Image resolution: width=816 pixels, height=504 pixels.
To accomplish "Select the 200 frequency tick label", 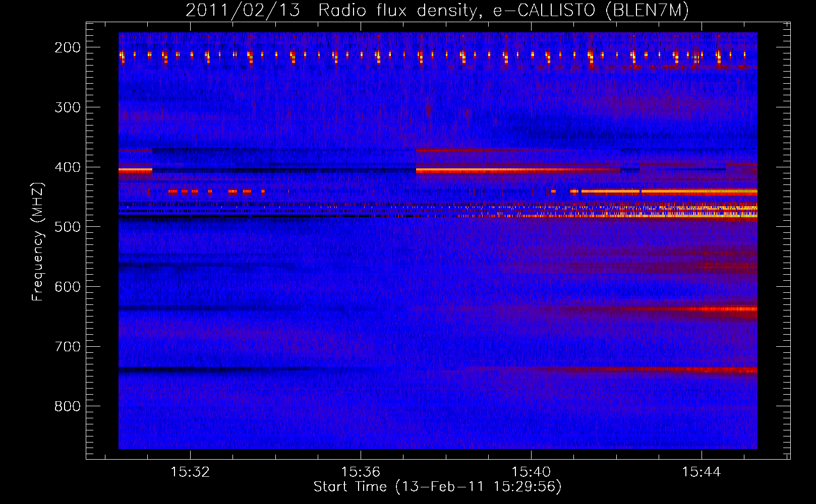I will pyautogui.click(x=68, y=47).
